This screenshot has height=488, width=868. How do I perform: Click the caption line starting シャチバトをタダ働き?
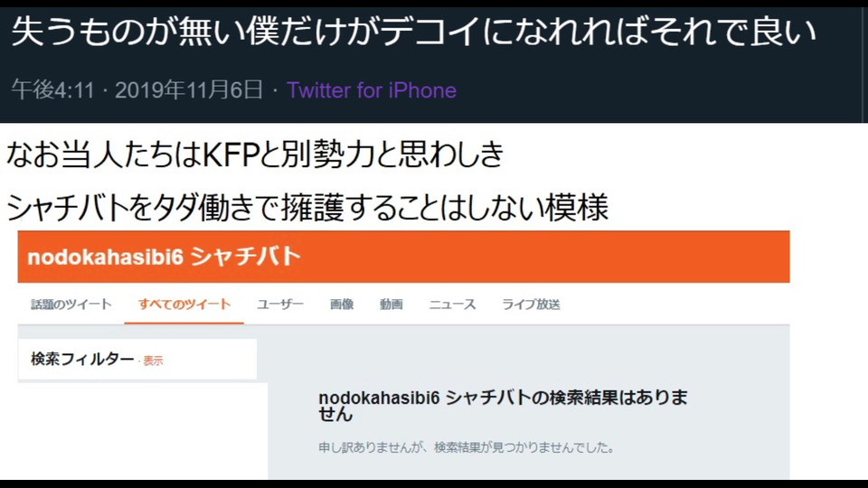pyautogui.click(x=307, y=207)
